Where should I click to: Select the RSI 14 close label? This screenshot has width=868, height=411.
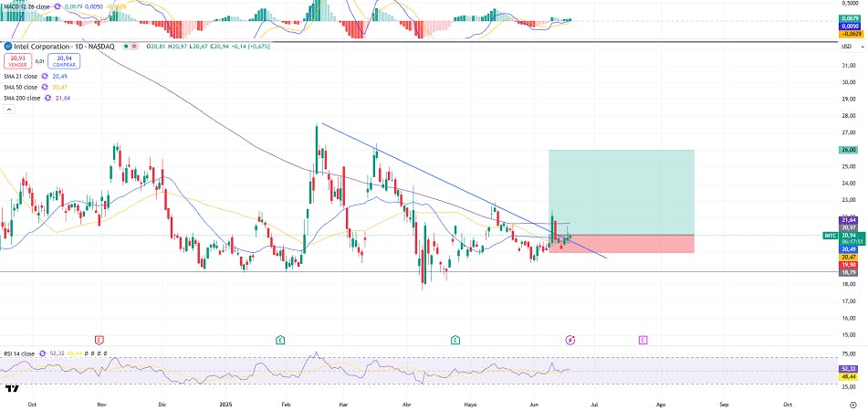pos(19,353)
